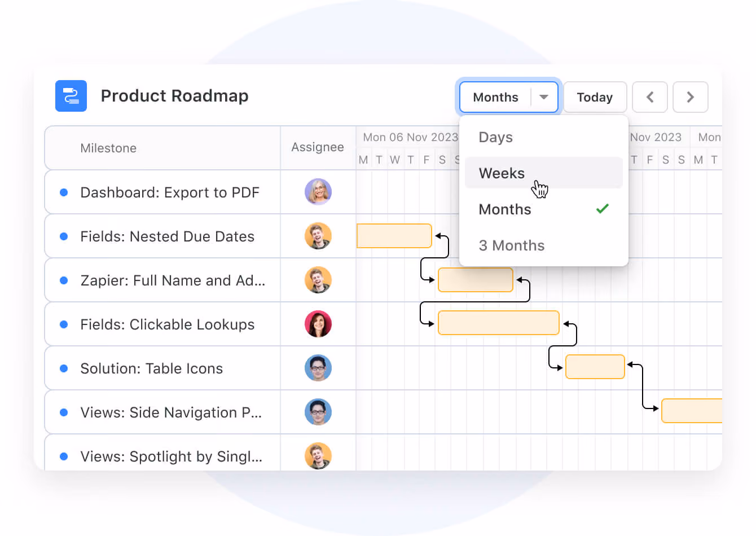Open the Views: Spotlight by Singl... milestone
Viewport: 756px width, 536px height.
[x=171, y=456]
